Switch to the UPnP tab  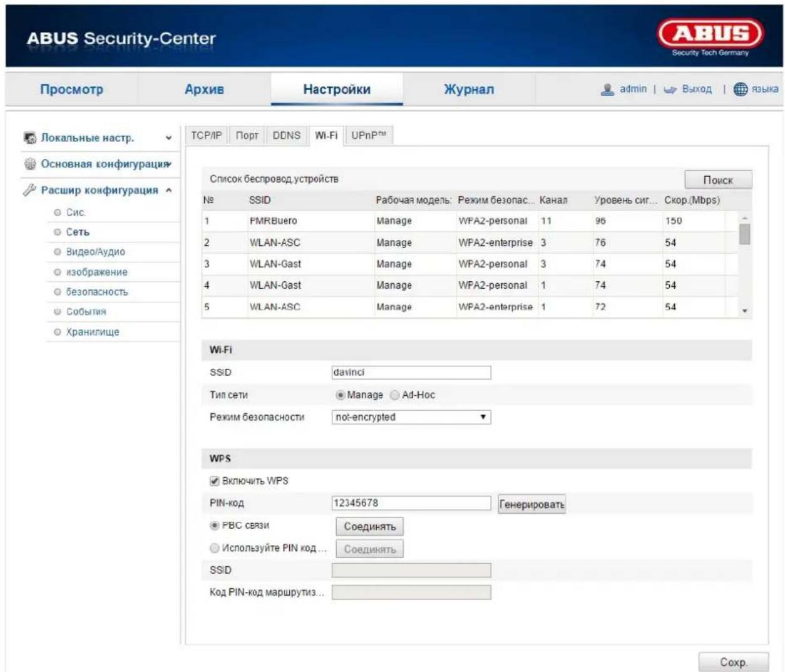369,135
